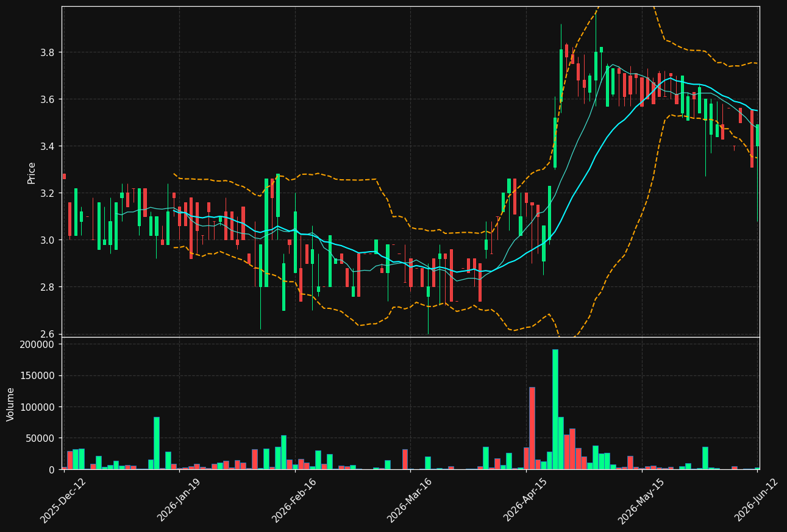Viewport: 787px width, 532px height.
Task: Click the red volume bar reaching 130000
Action: click(532, 428)
